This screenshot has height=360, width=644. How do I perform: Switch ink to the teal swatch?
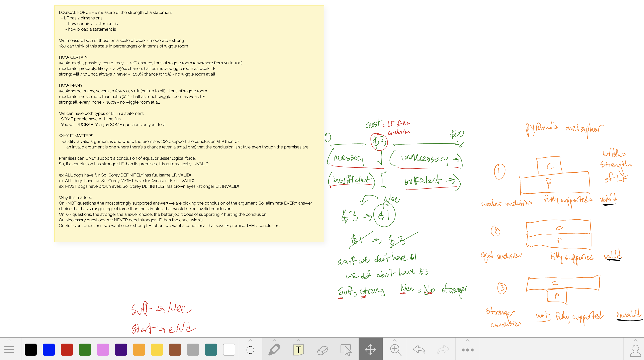pyautogui.click(x=211, y=350)
